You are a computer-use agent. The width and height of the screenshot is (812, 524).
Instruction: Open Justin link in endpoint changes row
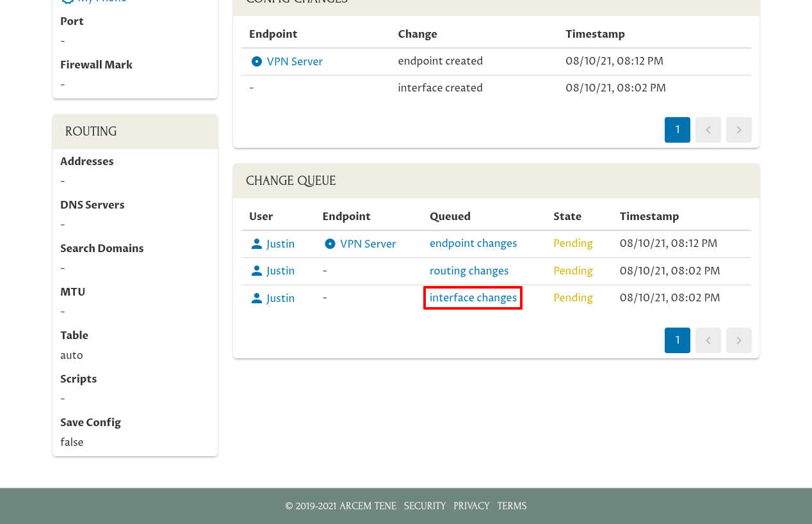click(x=280, y=244)
